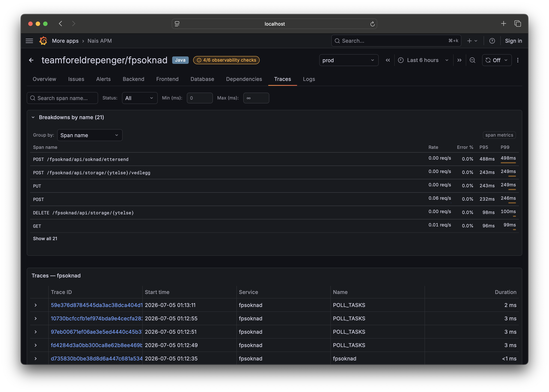Switch to the Overview tab
The width and height of the screenshot is (549, 392).
point(44,79)
